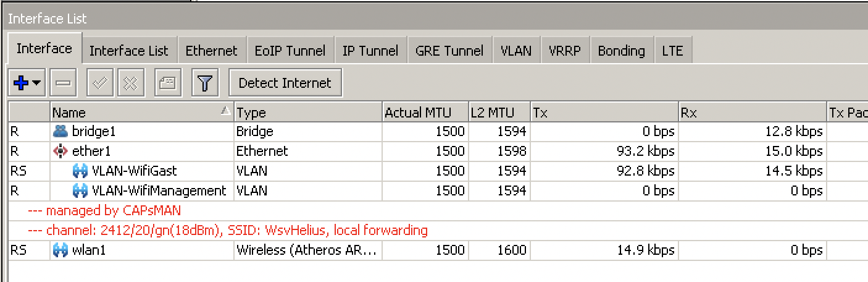868x282 pixels.
Task: Click the VLAN-WifiGast interface icon
Action: 80,171
